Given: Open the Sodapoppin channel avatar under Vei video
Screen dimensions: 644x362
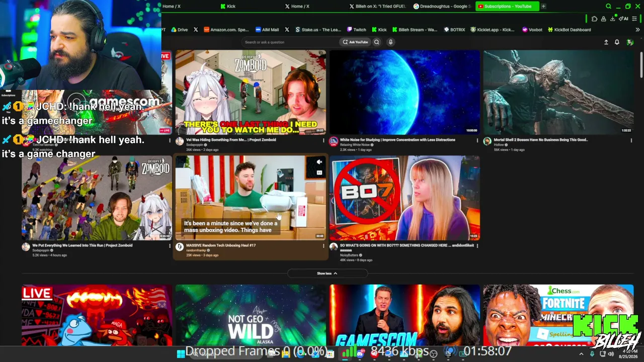Looking at the screenshot, I should [180, 141].
